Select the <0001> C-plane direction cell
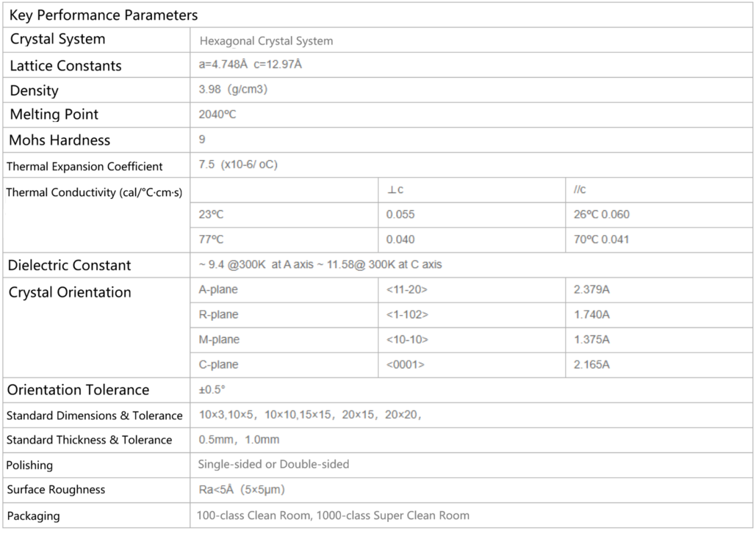This screenshot has width=756, height=536. [405, 365]
